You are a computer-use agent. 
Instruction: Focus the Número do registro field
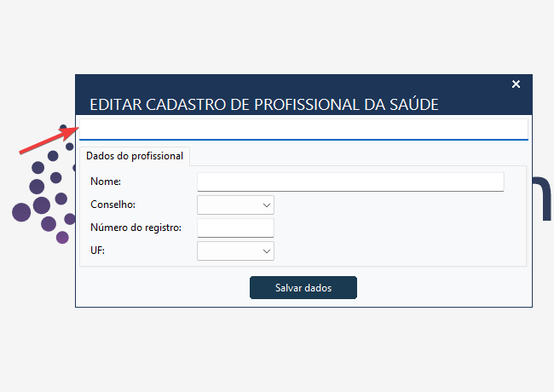[235, 228]
